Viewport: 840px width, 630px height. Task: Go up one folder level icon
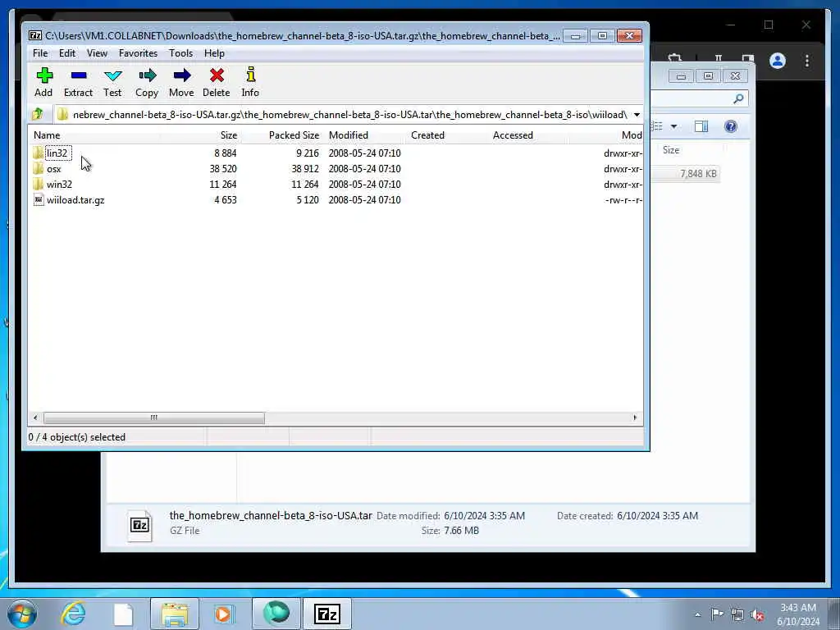(x=38, y=114)
